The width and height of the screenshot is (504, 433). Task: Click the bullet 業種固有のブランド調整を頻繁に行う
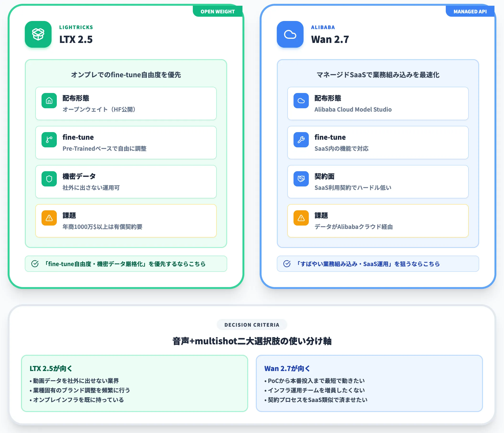pos(80,390)
